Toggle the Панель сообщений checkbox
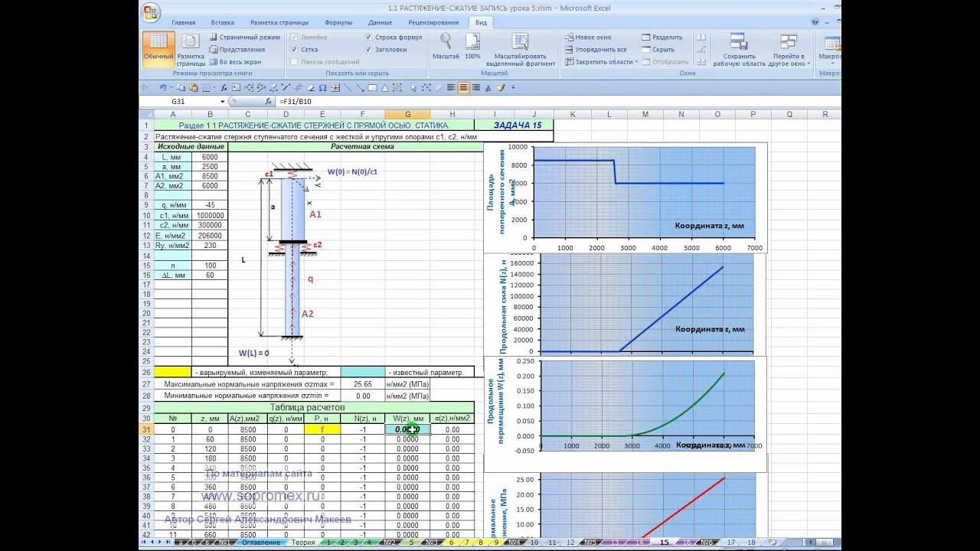The width and height of the screenshot is (980, 551). [x=325, y=61]
